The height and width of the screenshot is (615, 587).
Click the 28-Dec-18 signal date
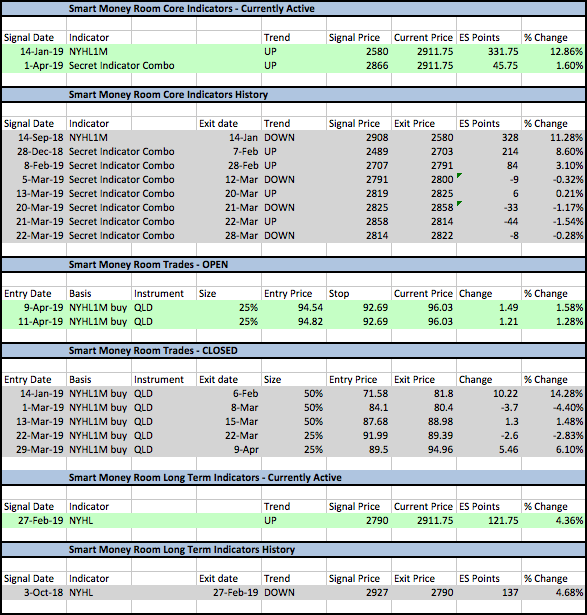point(40,151)
